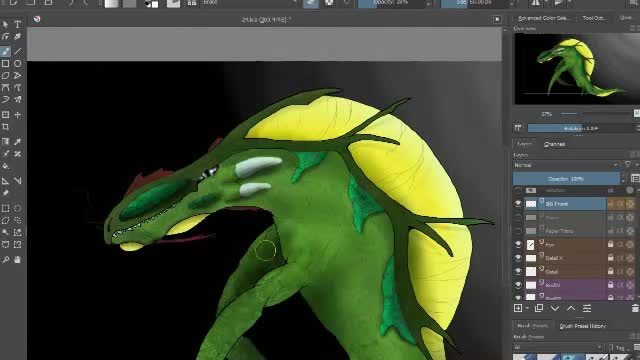The image size is (640, 360).
Task: Select the Polygon tool
Action: pyautogui.click(x=5, y=76)
